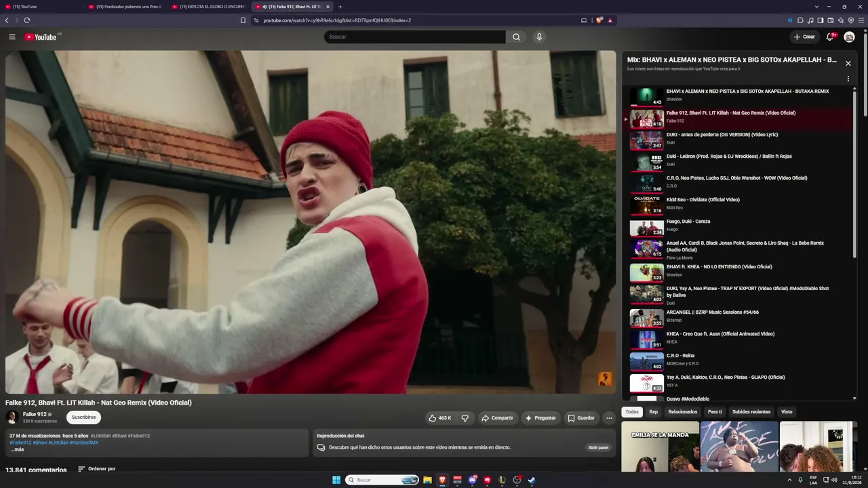Play Kidd Keo Olvidate from playlist
868x488 pixels.
click(x=738, y=206)
